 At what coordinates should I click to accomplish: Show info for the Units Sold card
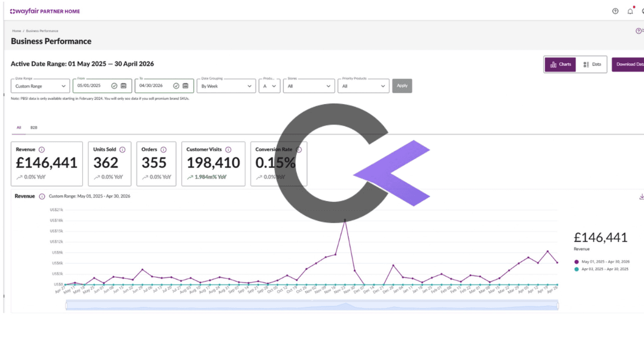122,150
